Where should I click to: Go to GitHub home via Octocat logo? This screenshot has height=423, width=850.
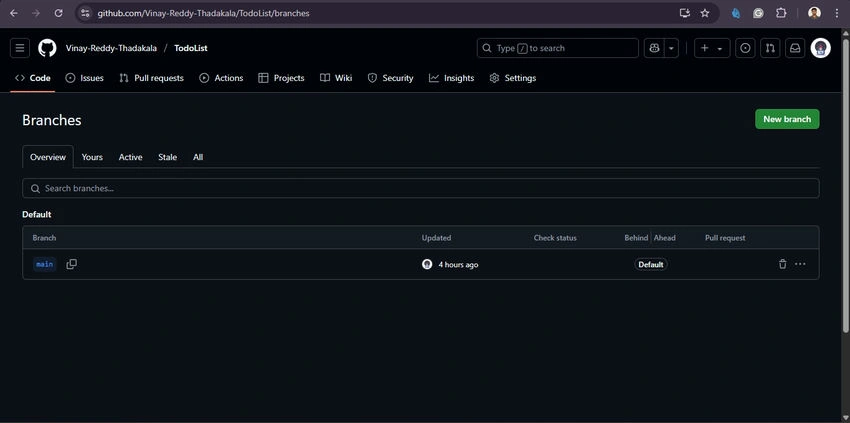coord(47,48)
